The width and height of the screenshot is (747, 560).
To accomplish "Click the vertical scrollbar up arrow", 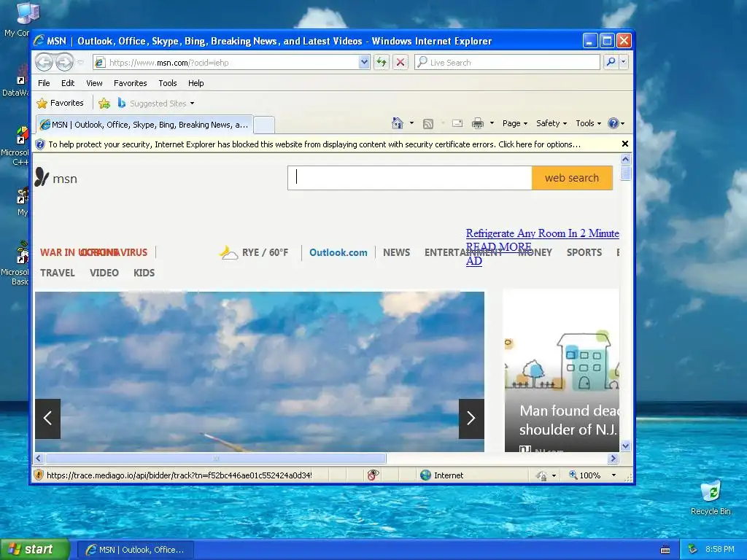I will coord(625,159).
